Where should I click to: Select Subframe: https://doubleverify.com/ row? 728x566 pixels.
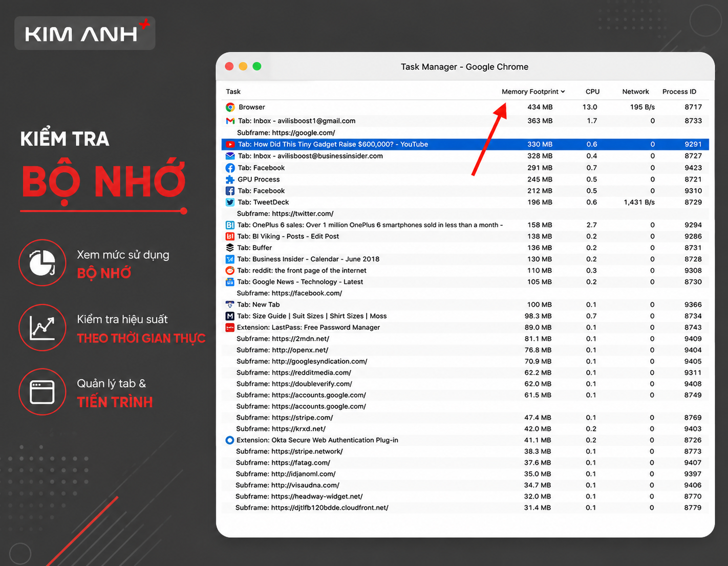pyautogui.click(x=465, y=384)
